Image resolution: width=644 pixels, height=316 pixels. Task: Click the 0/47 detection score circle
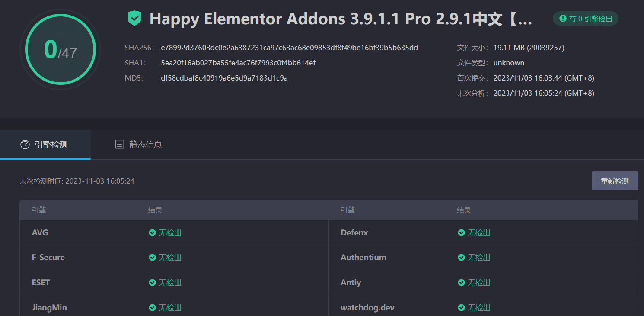point(61,49)
